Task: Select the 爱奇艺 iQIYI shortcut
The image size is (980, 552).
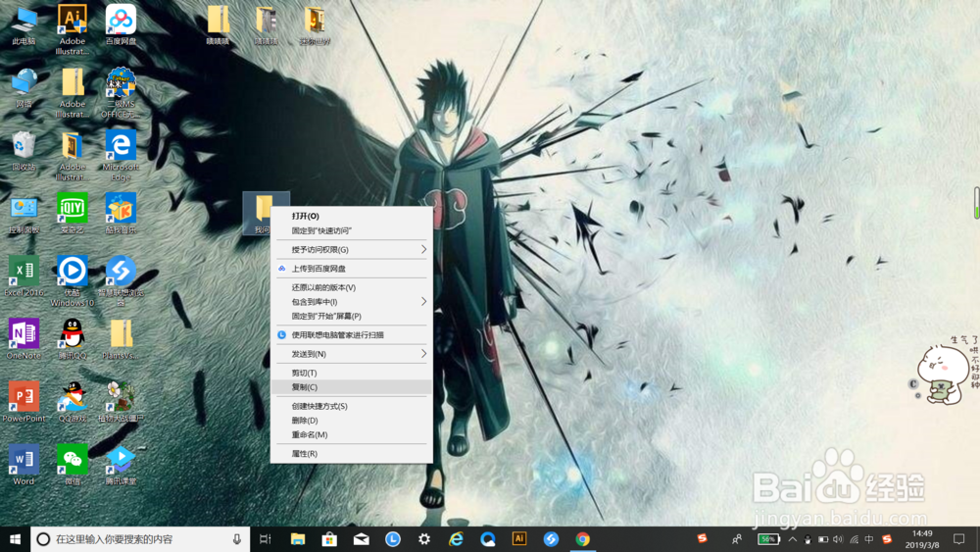Action: tap(72, 214)
